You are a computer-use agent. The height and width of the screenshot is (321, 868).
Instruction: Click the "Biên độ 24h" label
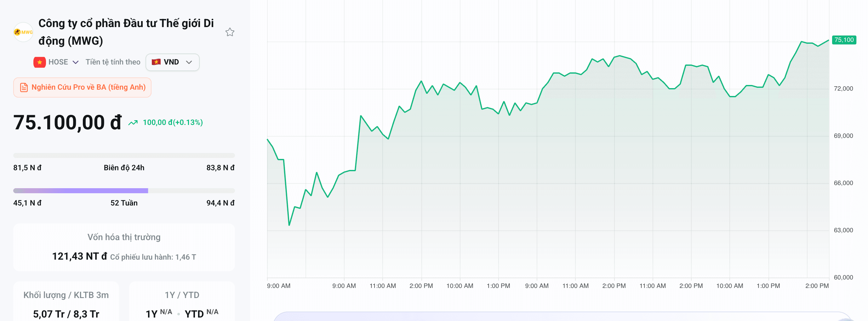[x=124, y=168]
